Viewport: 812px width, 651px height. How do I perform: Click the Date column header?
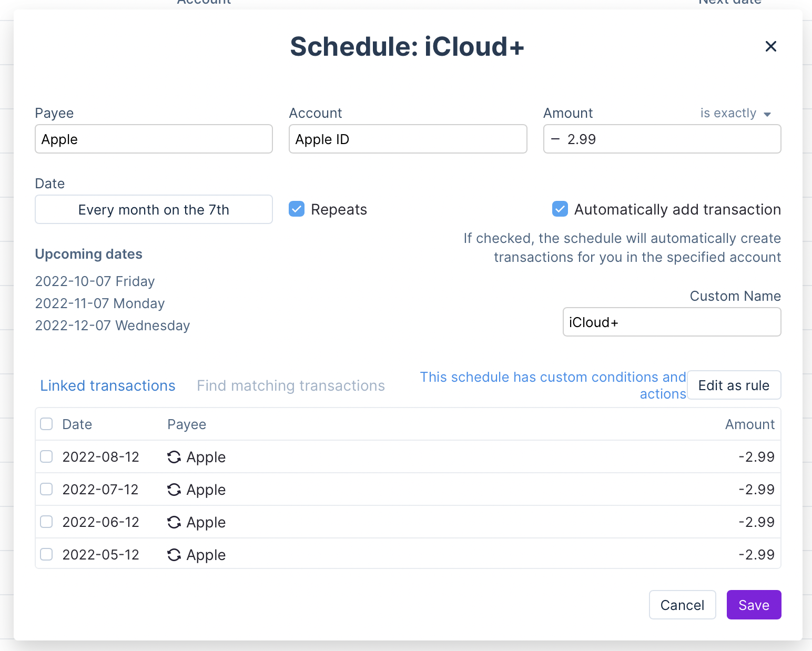click(77, 424)
